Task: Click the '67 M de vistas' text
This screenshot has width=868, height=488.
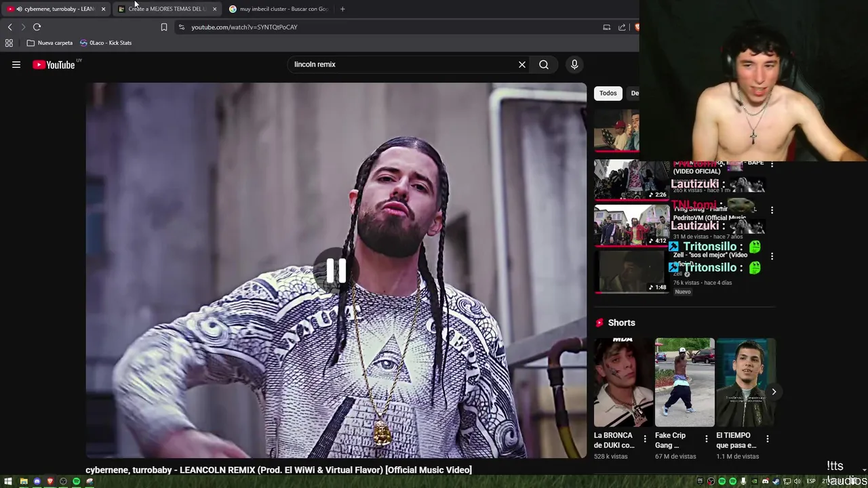Action: (675, 456)
